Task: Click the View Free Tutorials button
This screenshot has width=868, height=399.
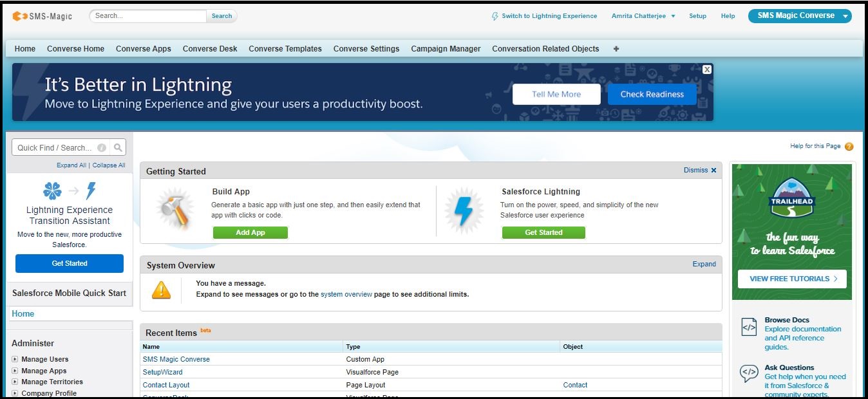Action: pos(792,279)
